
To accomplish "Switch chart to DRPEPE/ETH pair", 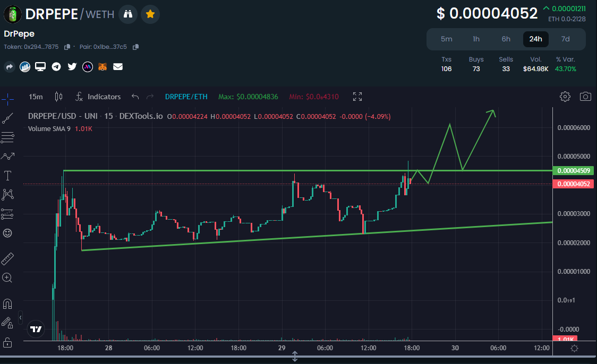I will [186, 97].
